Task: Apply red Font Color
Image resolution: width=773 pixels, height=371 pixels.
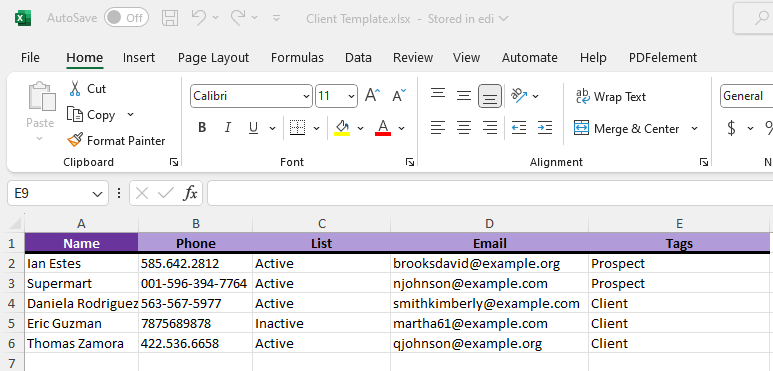Action: [x=383, y=128]
